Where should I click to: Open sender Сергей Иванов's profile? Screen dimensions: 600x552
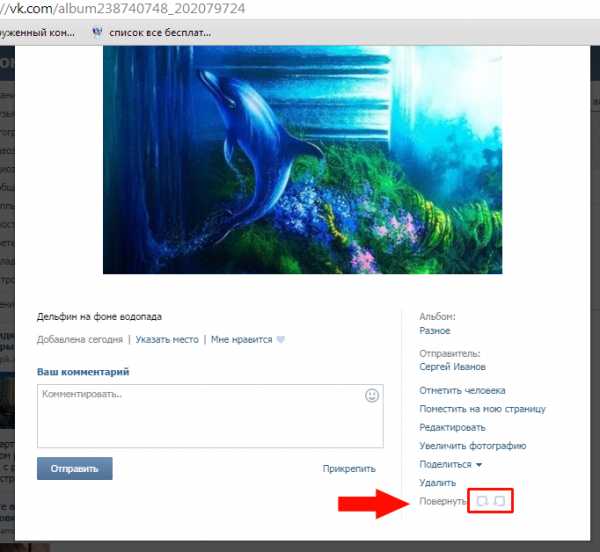click(x=452, y=366)
